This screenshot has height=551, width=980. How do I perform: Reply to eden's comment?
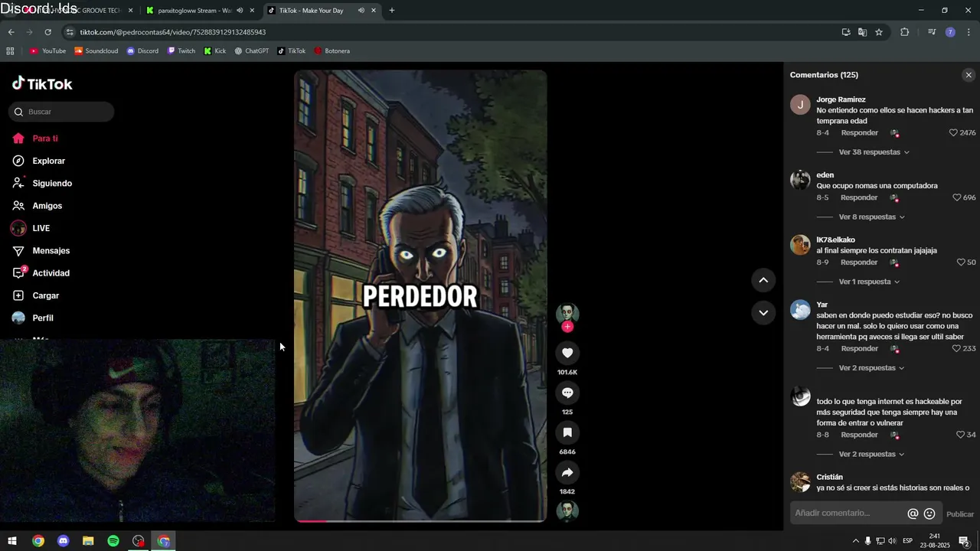859,197
